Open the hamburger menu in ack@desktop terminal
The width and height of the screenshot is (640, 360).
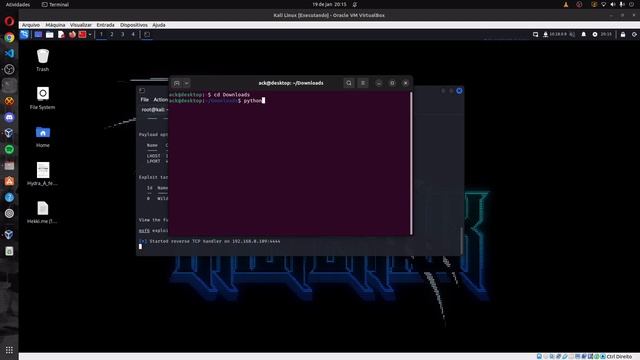[x=363, y=83]
